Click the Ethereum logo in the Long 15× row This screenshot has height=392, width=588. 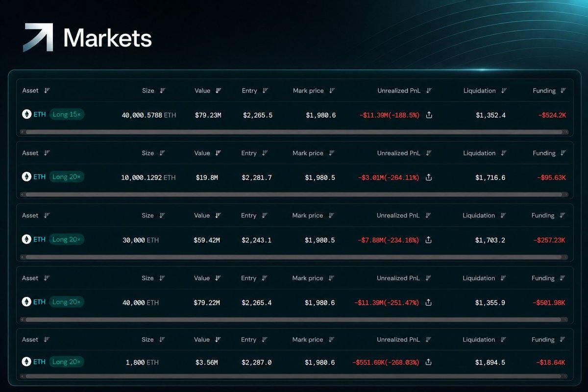click(x=26, y=115)
